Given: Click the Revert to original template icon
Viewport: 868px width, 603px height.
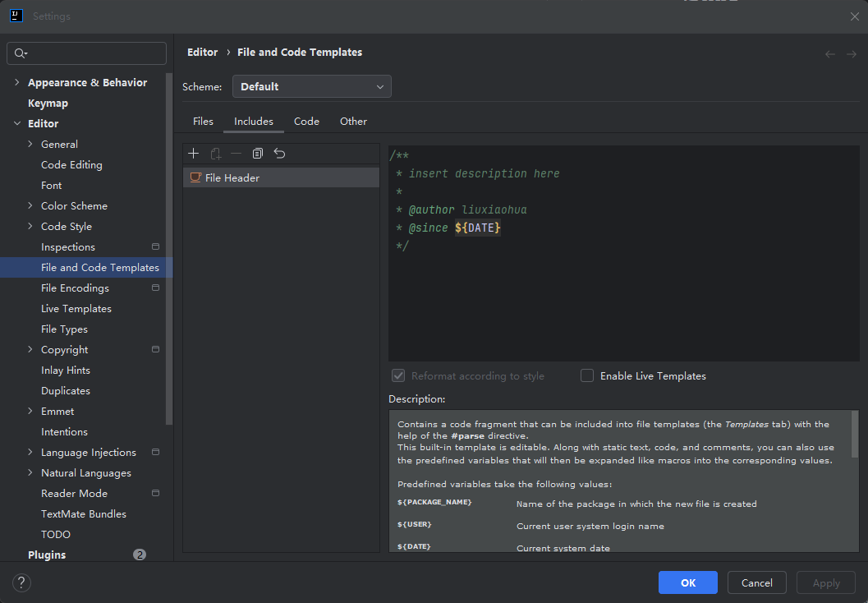Looking at the screenshot, I should click(279, 154).
